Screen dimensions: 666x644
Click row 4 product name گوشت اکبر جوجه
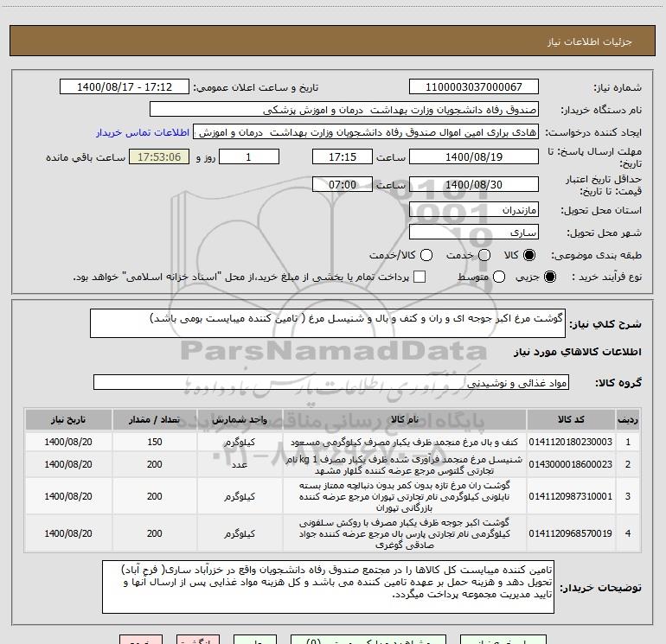pyautogui.click(x=405, y=533)
